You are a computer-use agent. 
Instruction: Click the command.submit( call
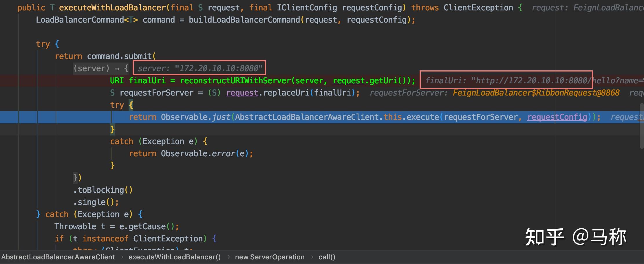(x=122, y=56)
